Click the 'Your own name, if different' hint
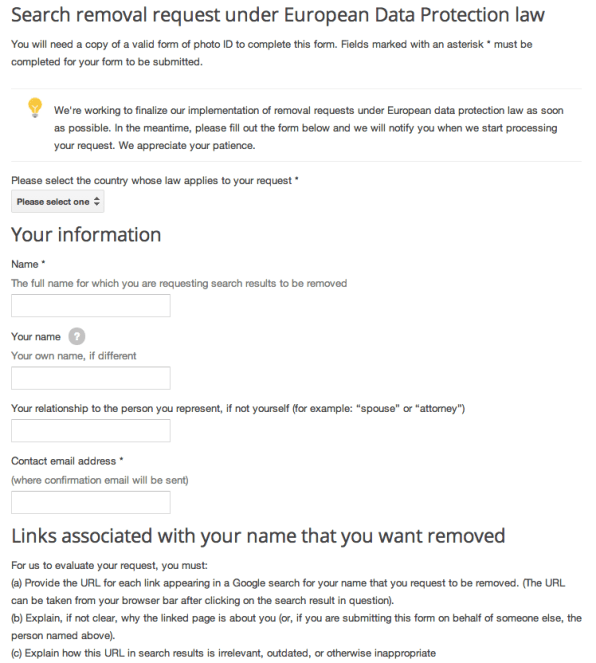Image resolution: width=596 pixels, height=663 pixels. tap(74, 356)
